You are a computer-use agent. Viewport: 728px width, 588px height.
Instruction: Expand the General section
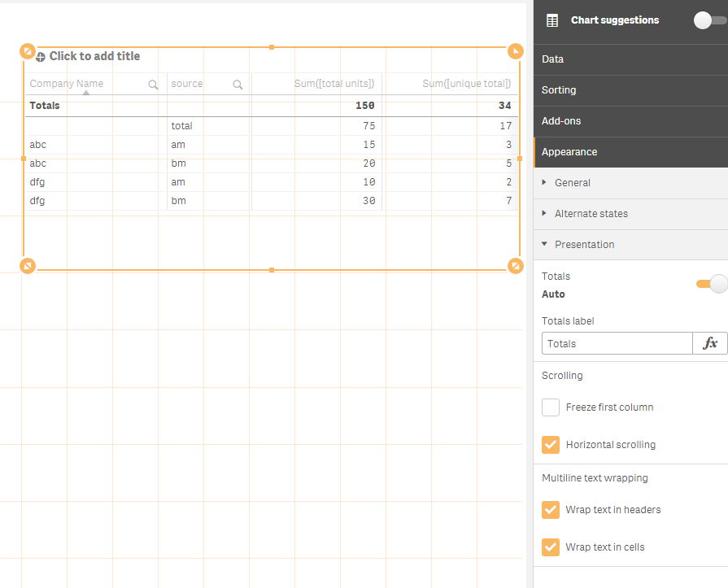point(573,183)
